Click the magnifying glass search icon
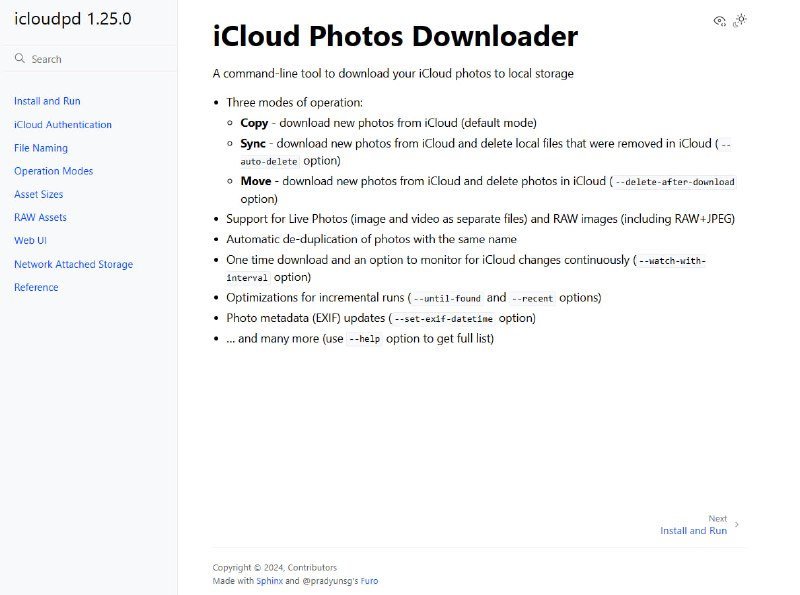This screenshot has height=595, width=800. 18,58
